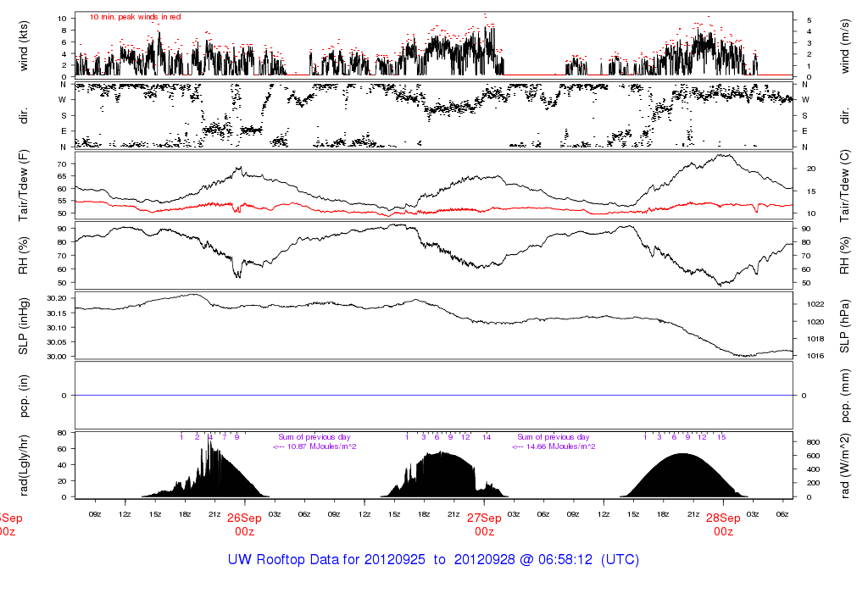
Task: Click the red dew point curve
Action: (x=433, y=210)
